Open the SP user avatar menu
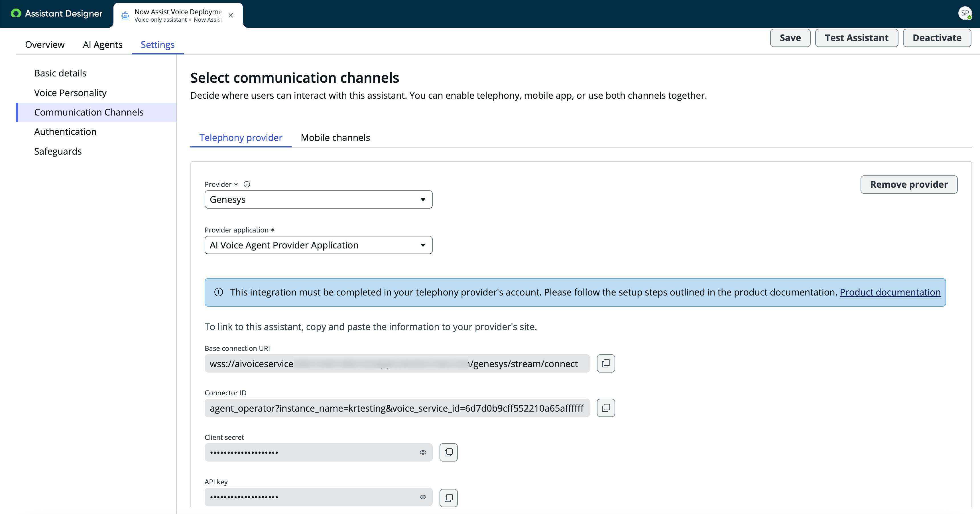 tap(965, 13)
